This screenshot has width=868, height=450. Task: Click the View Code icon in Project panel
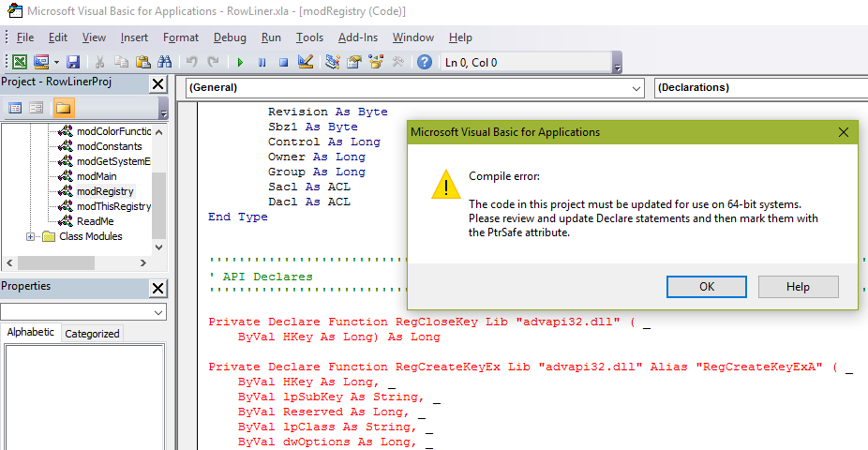pyautogui.click(x=15, y=108)
